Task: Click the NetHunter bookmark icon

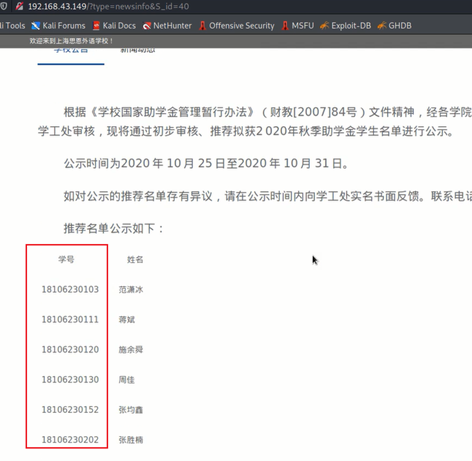Action: [147, 26]
